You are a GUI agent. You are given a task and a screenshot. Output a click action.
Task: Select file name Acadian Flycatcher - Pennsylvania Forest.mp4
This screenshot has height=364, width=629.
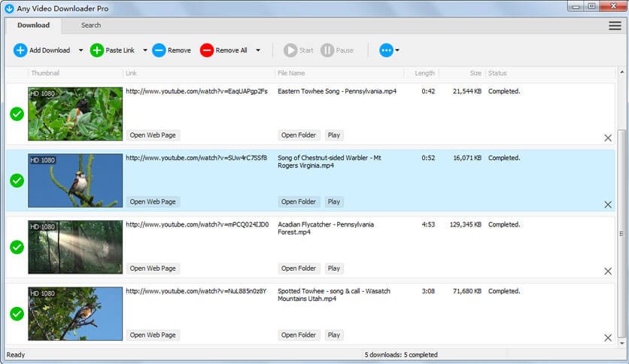(326, 228)
